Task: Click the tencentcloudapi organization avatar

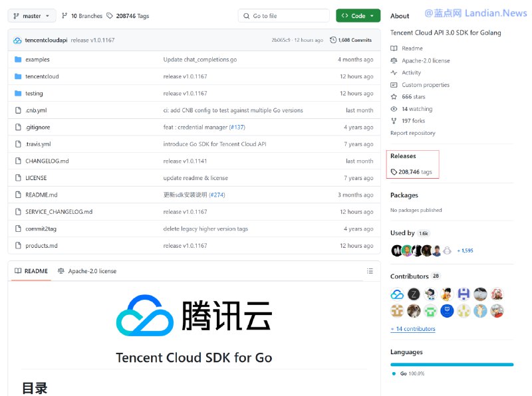Action: tap(17, 40)
